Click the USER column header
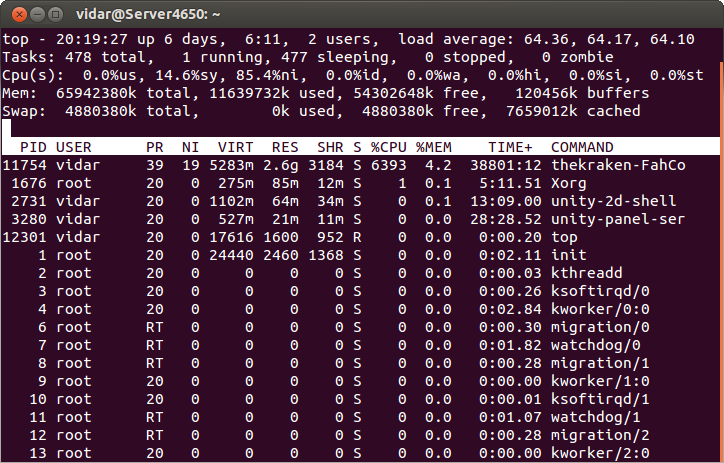Image resolution: width=724 pixels, height=463 pixels. point(73,147)
